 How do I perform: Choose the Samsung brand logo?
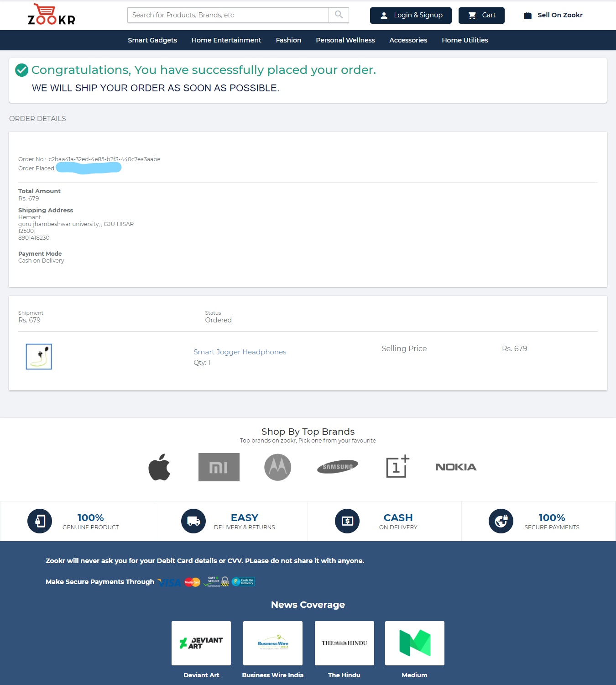[337, 467]
